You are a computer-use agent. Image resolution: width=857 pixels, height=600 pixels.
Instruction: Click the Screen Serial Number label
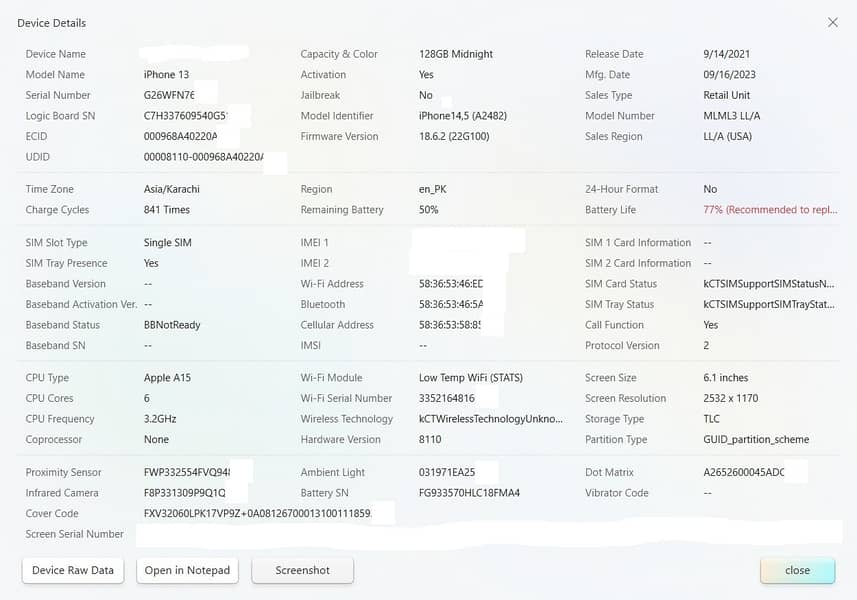point(74,534)
